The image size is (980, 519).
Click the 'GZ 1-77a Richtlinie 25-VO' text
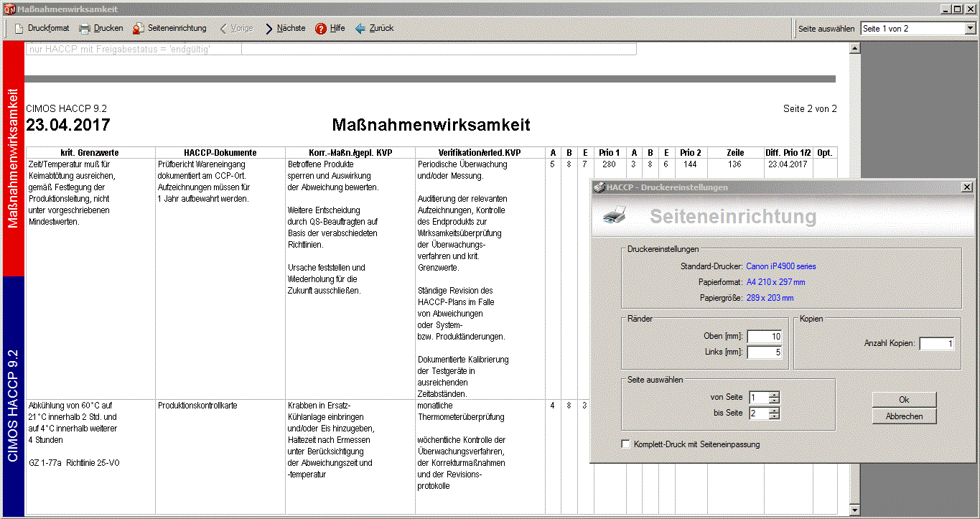pos(75,463)
